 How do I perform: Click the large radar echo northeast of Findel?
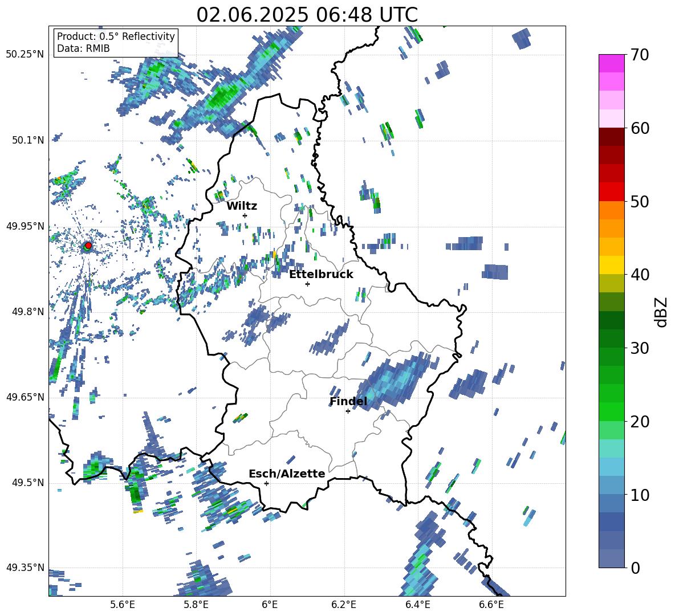click(393, 381)
